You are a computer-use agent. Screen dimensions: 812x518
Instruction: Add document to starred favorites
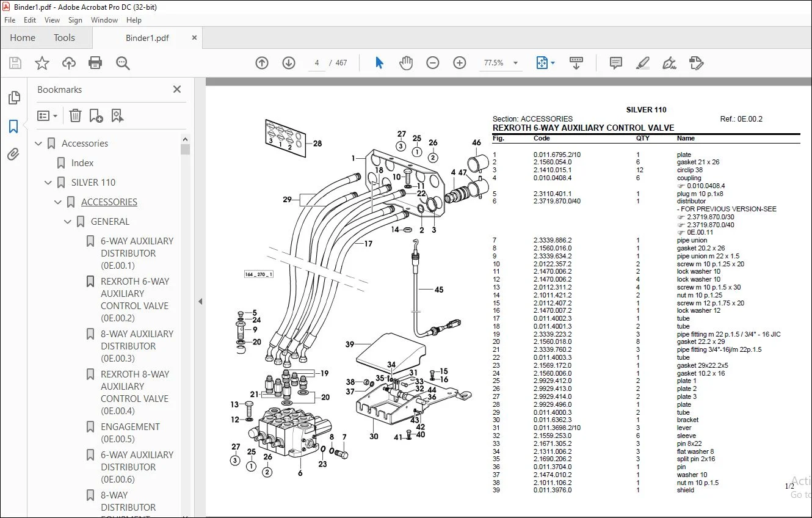point(42,63)
